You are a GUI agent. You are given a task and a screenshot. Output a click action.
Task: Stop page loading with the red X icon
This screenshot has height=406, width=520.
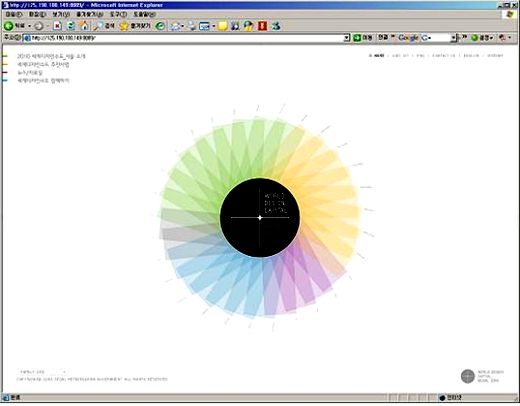(x=58, y=26)
